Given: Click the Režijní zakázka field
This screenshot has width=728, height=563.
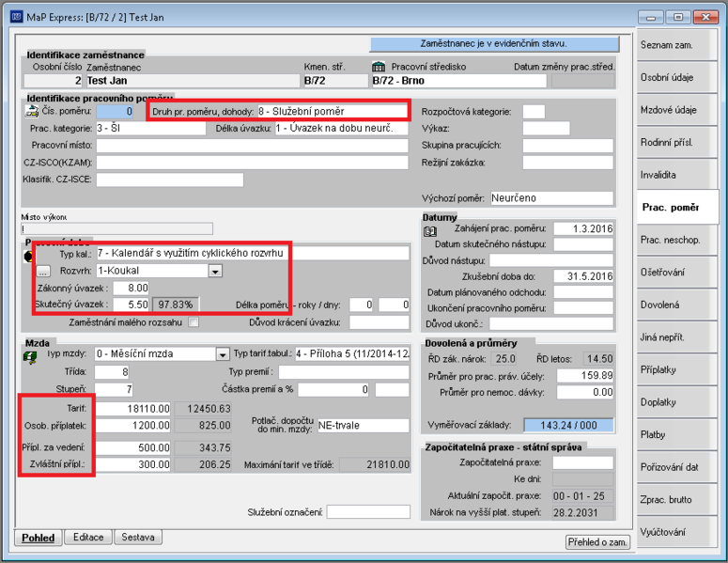Looking at the screenshot, I should pos(567,163).
